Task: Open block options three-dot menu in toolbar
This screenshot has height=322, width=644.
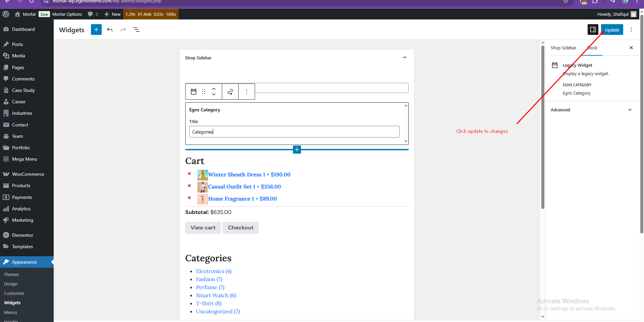Action: 247,92
